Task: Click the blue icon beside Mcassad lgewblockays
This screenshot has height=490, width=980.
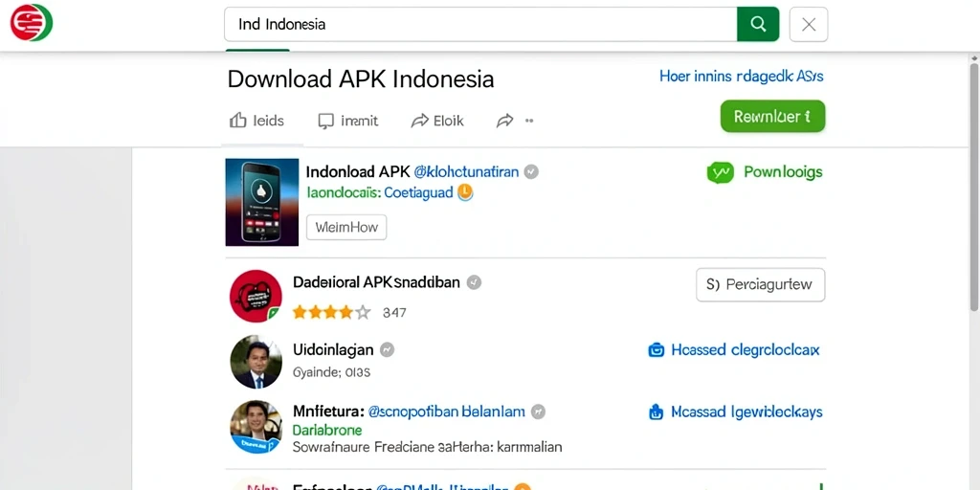Action: (x=656, y=412)
